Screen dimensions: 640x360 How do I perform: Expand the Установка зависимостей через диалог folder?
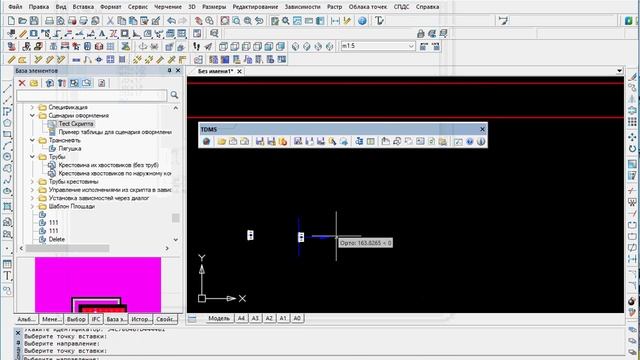(x=32, y=198)
